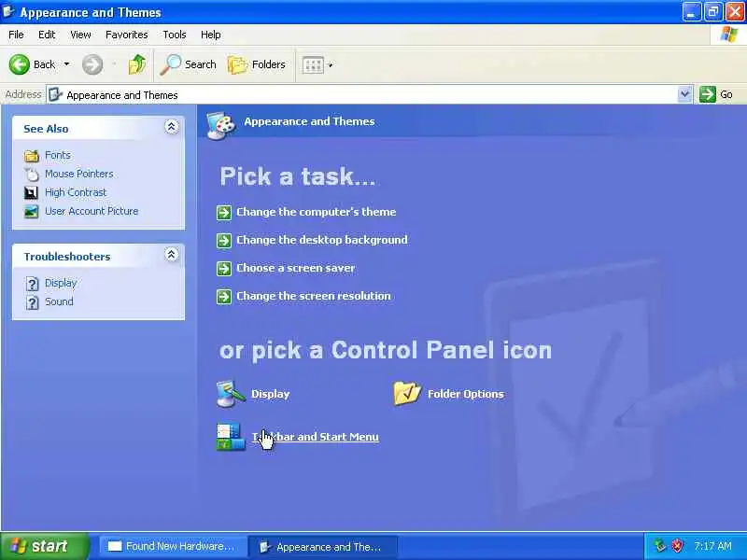
Task: Click the security shield tray icon
Action: [677, 546]
